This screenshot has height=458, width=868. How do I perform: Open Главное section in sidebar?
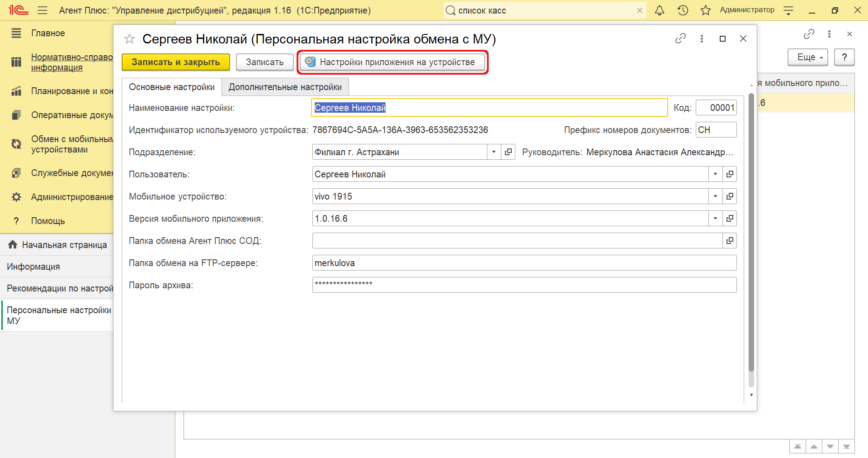48,33
